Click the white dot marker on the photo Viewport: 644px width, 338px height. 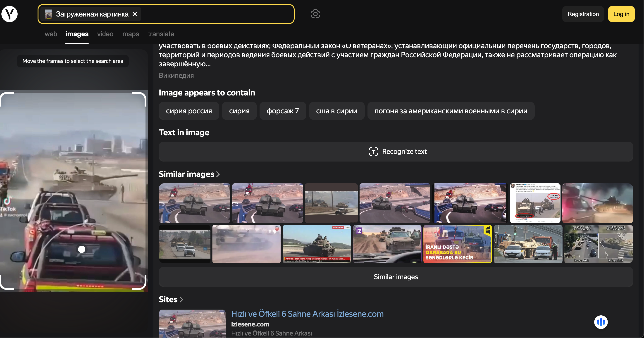click(x=81, y=249)
